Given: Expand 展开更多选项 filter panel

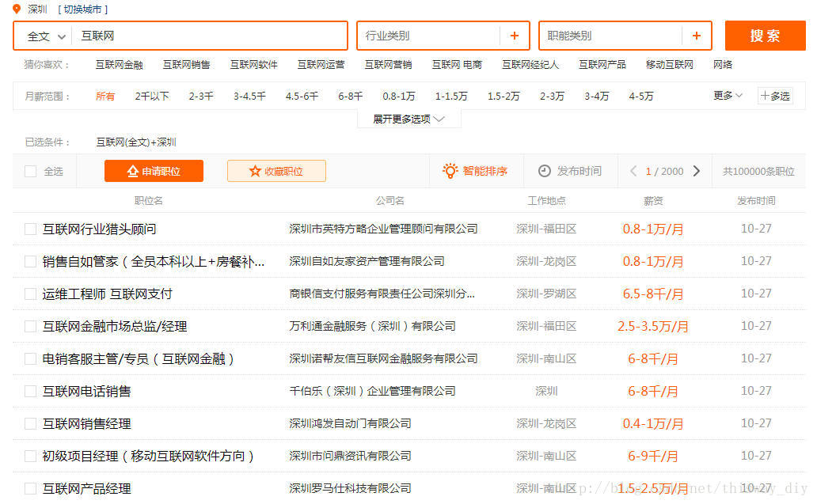Looking at the screenshot, I should [x=408, y=119].
